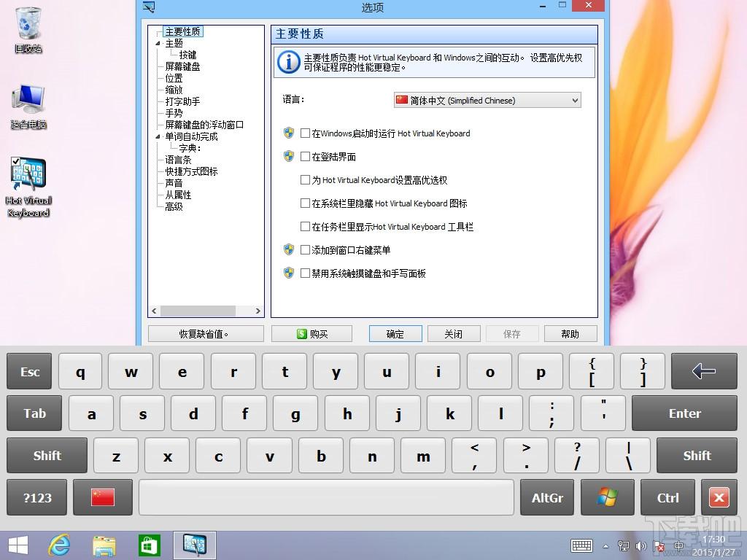Select 缩放 in the tree
Screen dimensions: 747x560
point(174,90)
